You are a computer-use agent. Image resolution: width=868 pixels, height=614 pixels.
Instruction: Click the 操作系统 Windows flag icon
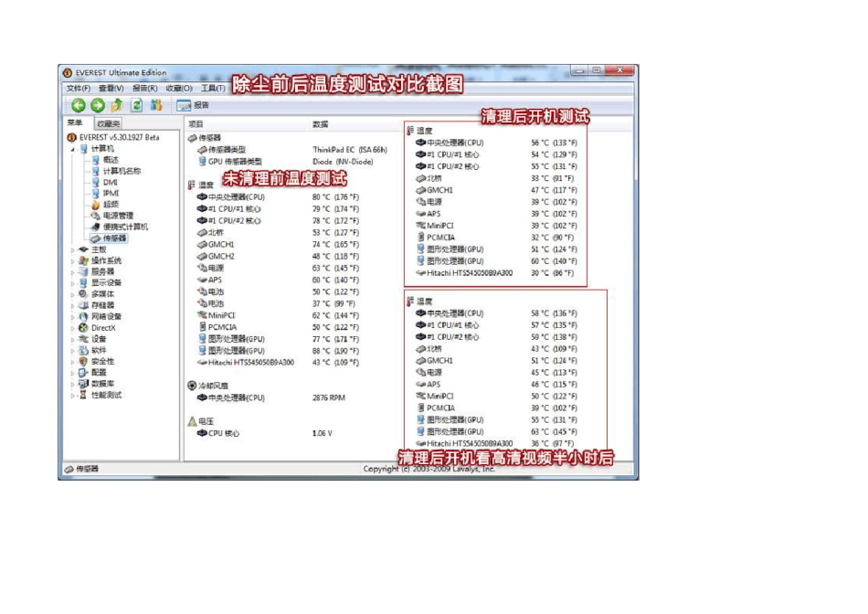(83, 260)
